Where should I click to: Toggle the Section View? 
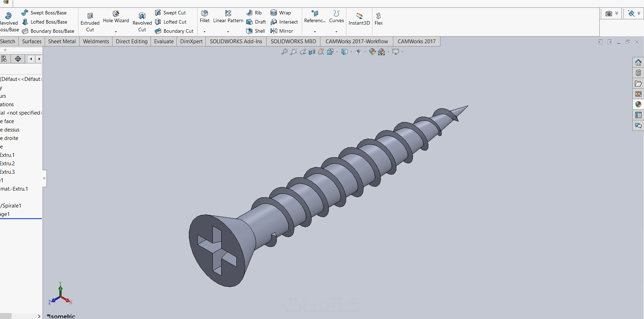click(312, 52)
